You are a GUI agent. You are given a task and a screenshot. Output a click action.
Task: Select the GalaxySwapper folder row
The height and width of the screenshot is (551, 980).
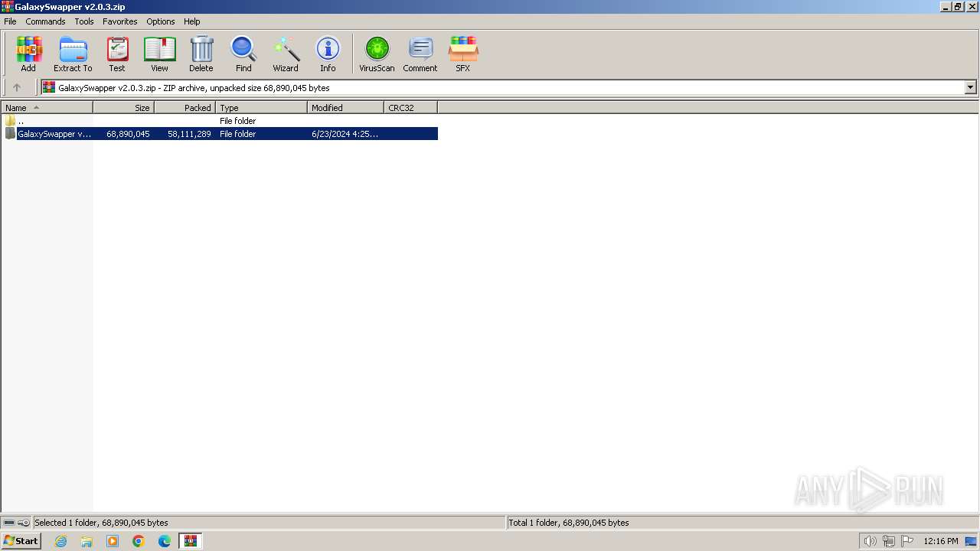tap(220, 134)
